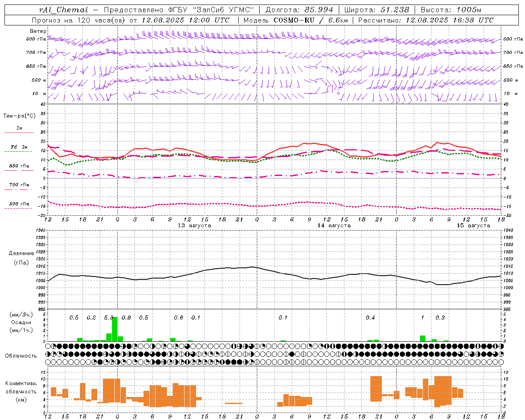The image size is (525, 420).
Task: Select the forecast start 12.08.2025 12:00 UTC
Action: point(185,20)
